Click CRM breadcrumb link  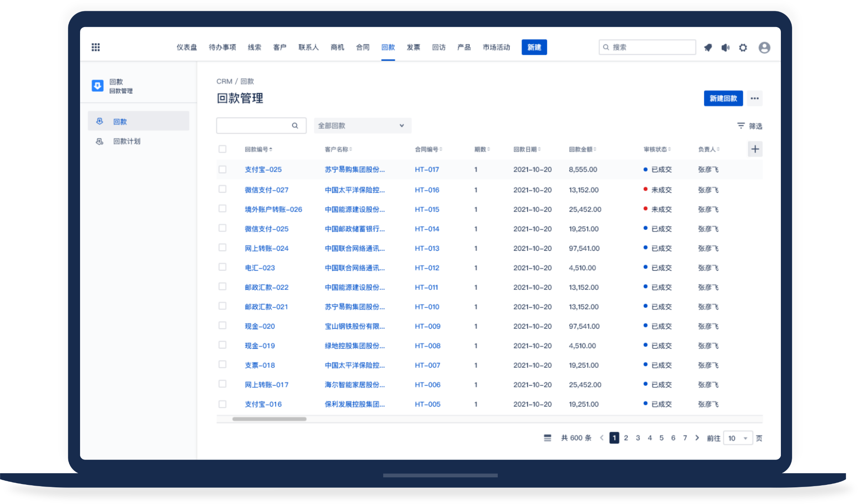pyautogui.click(x=224, y=81)
